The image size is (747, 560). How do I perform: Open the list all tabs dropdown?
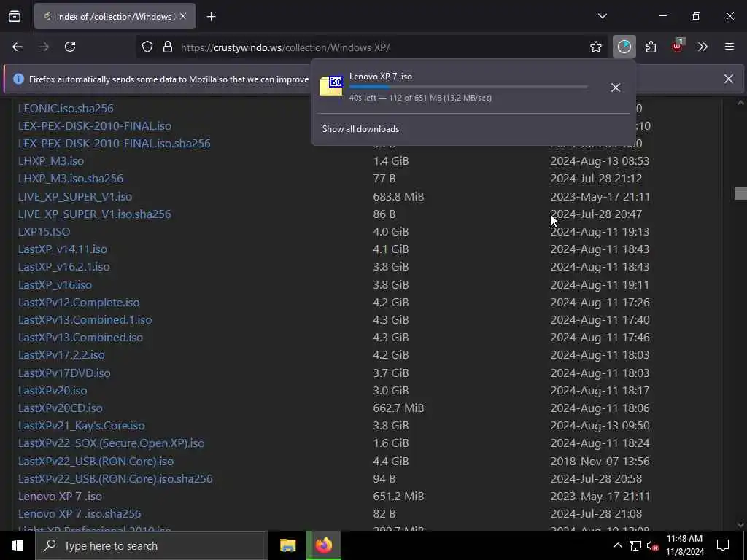[x=602, y=16]
